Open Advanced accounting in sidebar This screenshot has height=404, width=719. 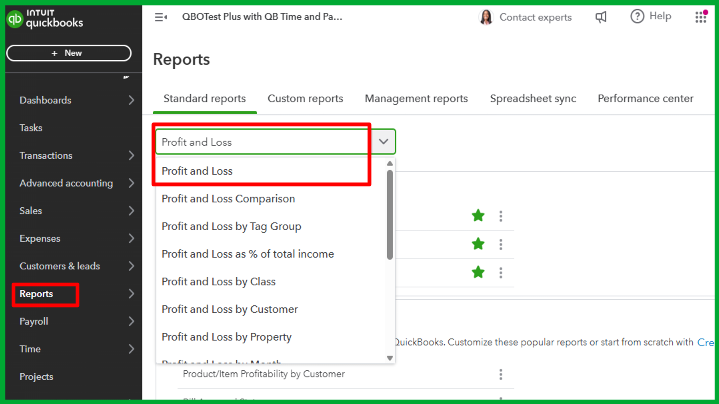[66, 183]
